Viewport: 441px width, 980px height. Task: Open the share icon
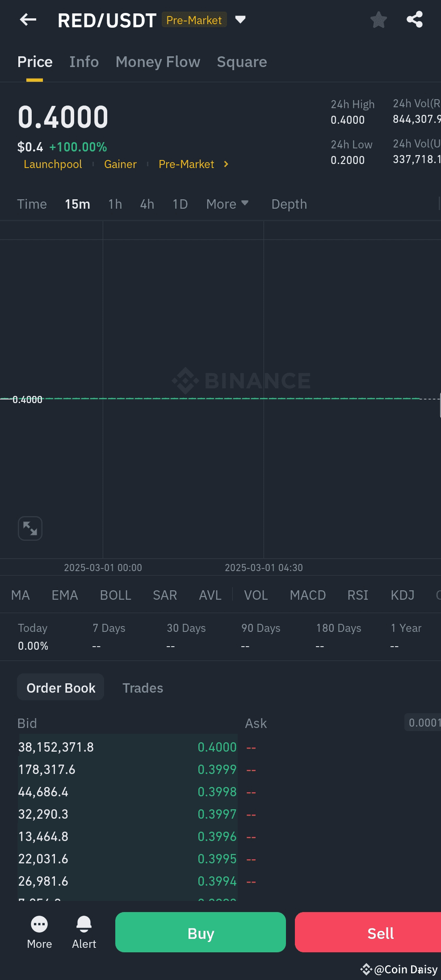click(414, 19)
